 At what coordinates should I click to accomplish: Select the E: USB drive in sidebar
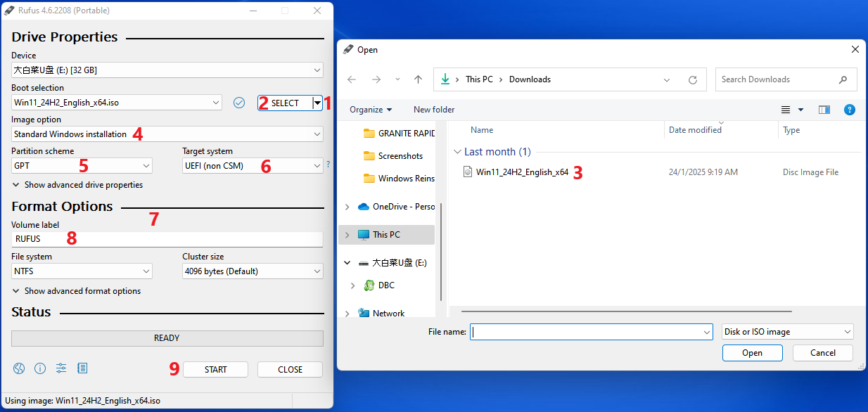click(x=392, y=263)
